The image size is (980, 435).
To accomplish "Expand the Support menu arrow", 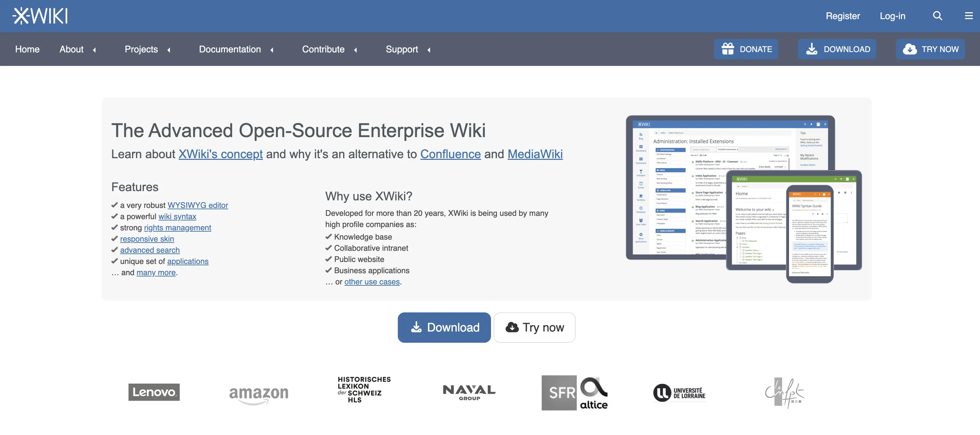I will pyautogui.click(x=429, y=50).
